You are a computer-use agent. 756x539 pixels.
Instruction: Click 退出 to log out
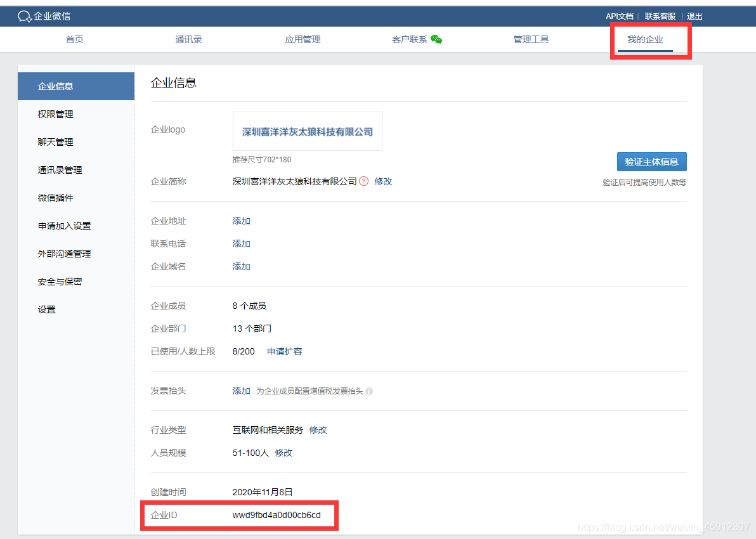pyautogui.click(x=694, y=16)
